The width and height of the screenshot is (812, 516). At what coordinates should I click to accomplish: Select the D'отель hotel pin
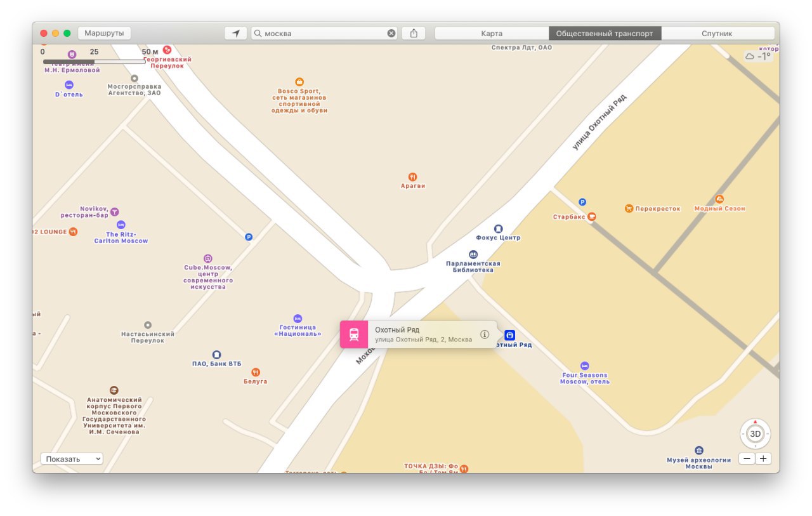click(x=69, y=85)
